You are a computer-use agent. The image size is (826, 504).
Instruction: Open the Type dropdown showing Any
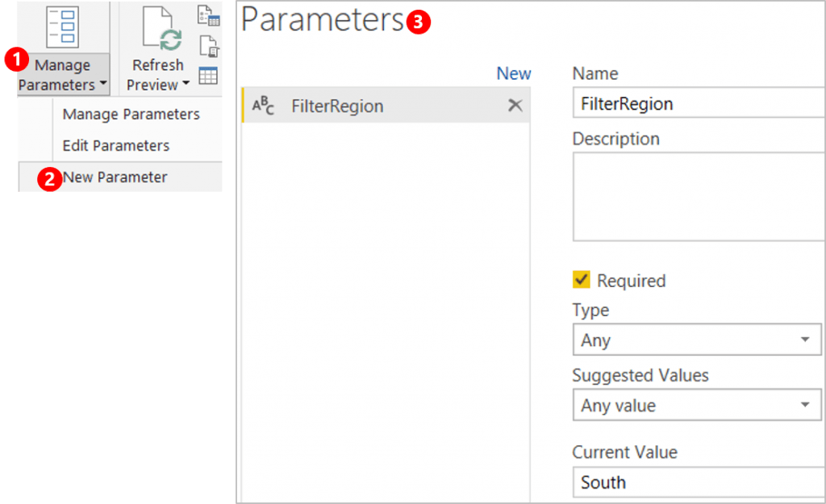(x=696, y=339)
